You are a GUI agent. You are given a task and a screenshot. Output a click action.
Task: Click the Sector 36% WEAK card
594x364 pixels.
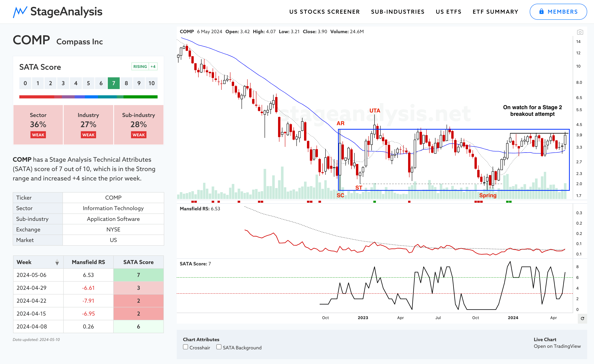click(x=38, y=125)
